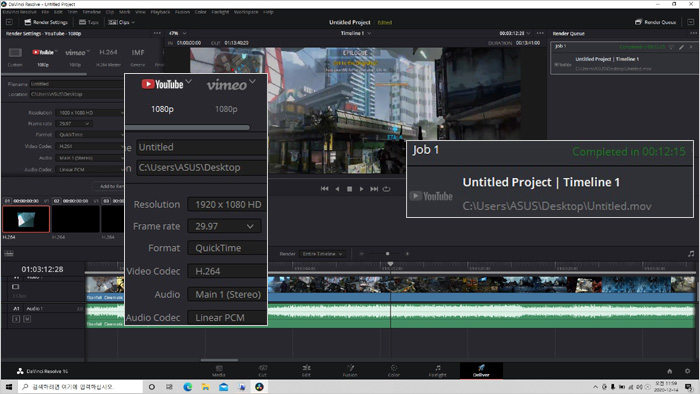Open the Render Settings panel button
700x394 pixels.
tap(46, 22)
